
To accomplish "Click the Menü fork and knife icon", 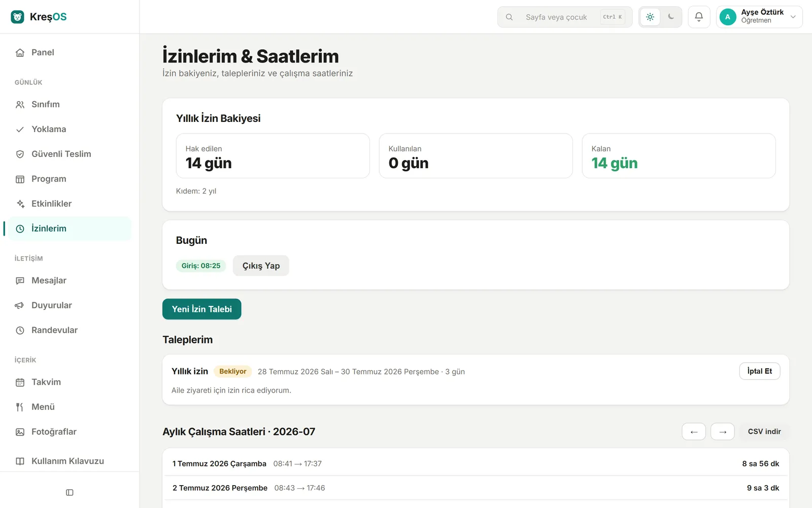I will 20,407.
